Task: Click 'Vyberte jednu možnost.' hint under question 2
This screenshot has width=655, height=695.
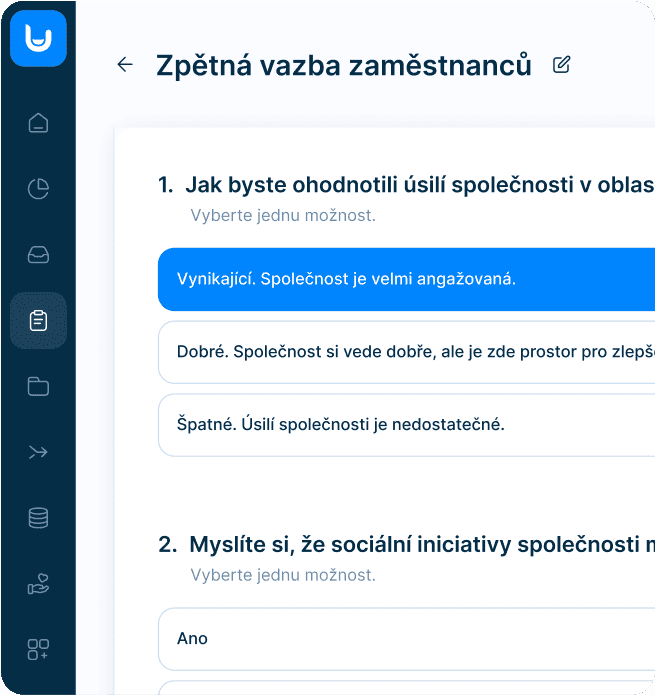Action: point(282,575)
